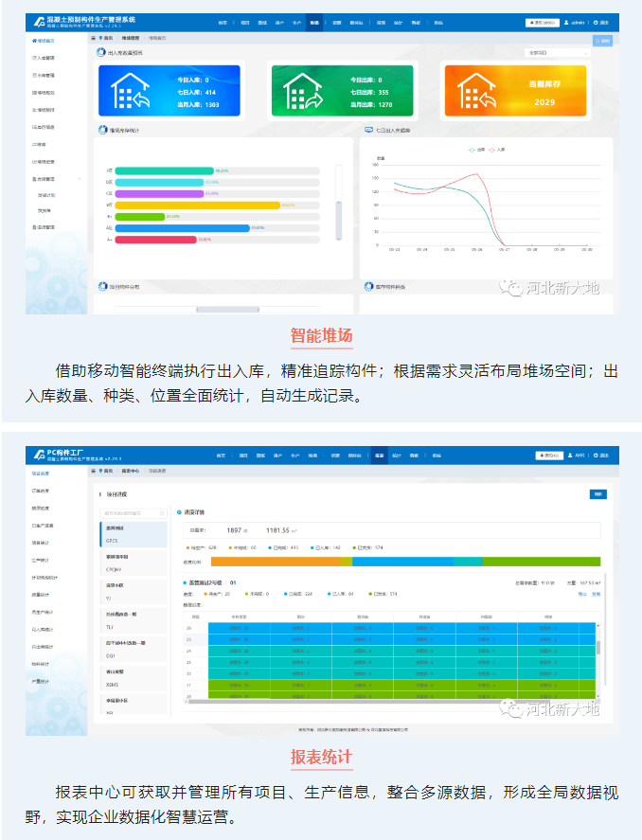Click the project search input field
The width and height of the screenshot is (642, 840).
(133, 513)
